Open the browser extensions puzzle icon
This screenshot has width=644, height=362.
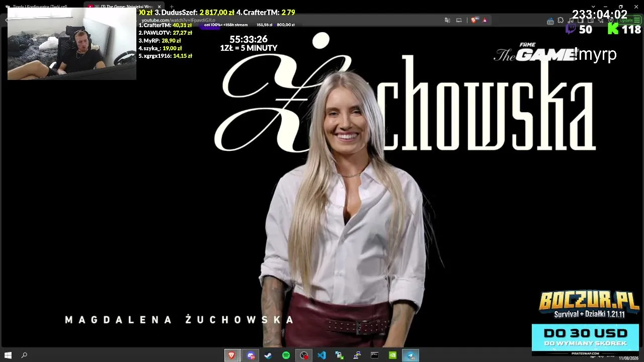560,21
